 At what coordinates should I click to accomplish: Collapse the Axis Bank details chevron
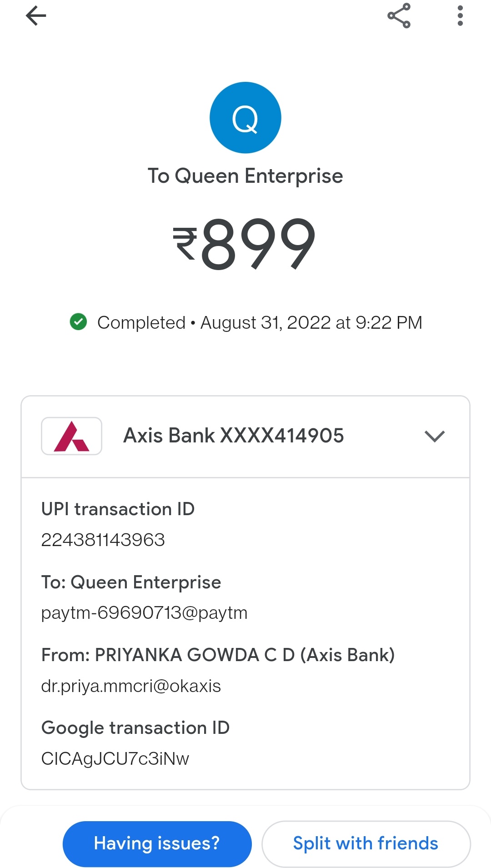click(434, 436)
